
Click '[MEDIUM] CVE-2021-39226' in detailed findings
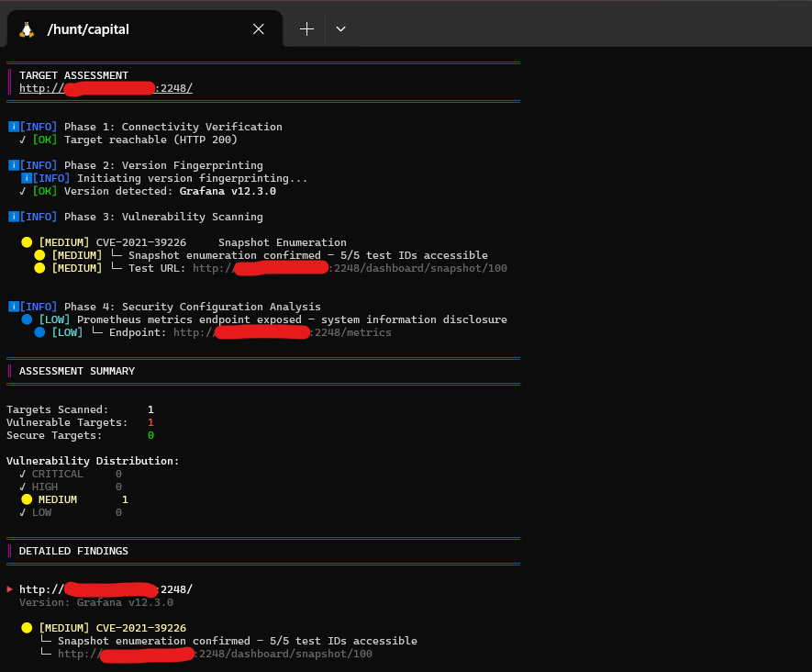[x=112, y=628]
